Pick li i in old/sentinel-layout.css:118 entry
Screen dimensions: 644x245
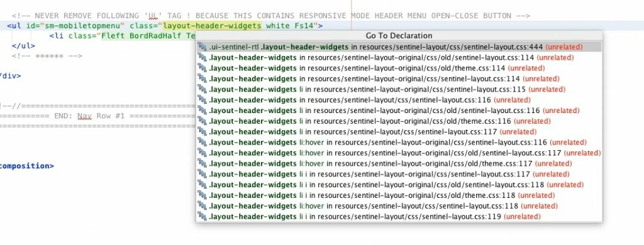(399, 185)
